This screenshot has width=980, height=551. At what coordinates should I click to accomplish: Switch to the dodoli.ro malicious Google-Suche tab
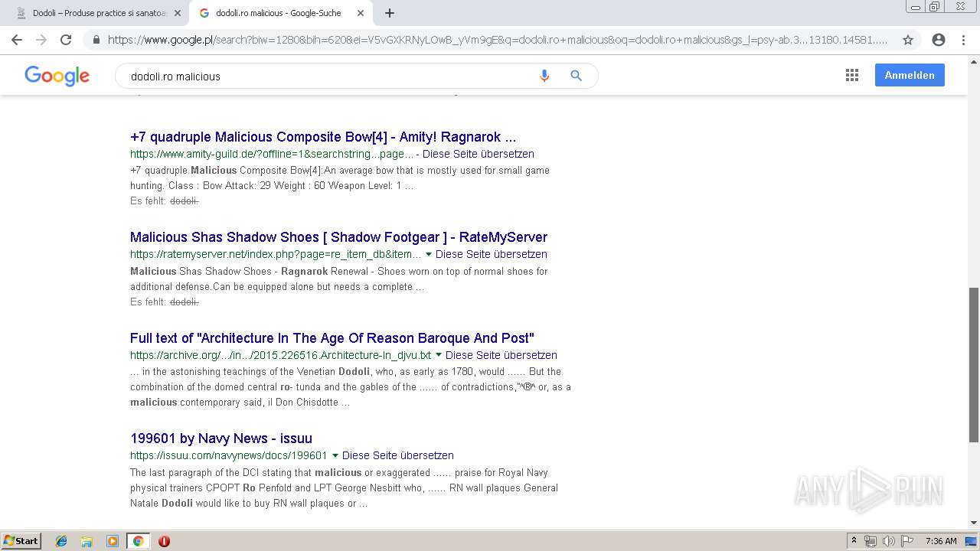pos(281,13)
